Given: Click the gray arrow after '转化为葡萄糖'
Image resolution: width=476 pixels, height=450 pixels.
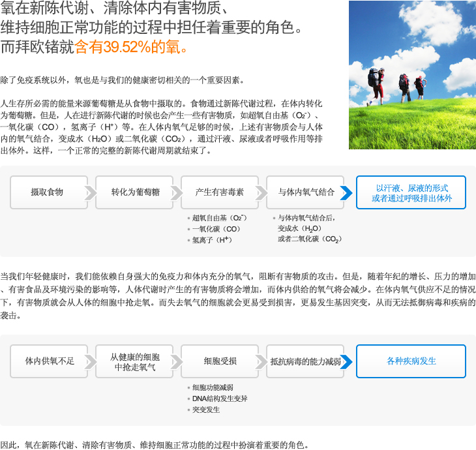Looking at the screenshot, I should tap(176, 193).
